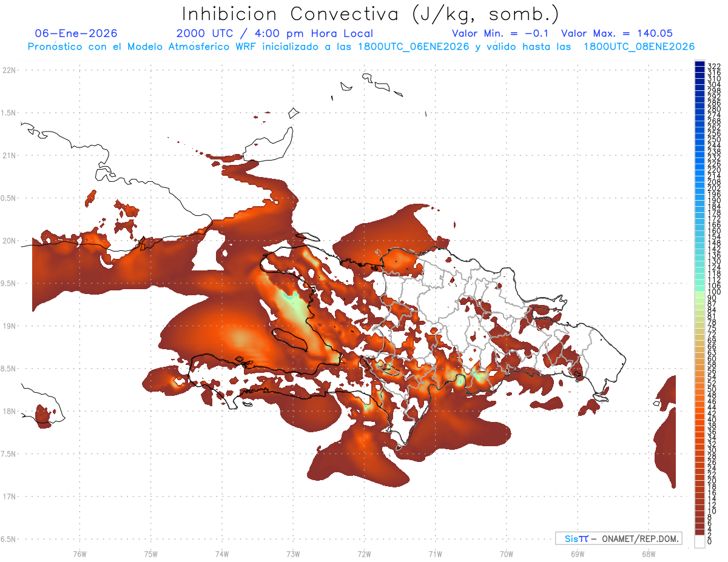Screen dimensions: 728x562
Task: Click the time text "2000 UTC / 4:00 pm Hora Local"
Action: point(274,34)
